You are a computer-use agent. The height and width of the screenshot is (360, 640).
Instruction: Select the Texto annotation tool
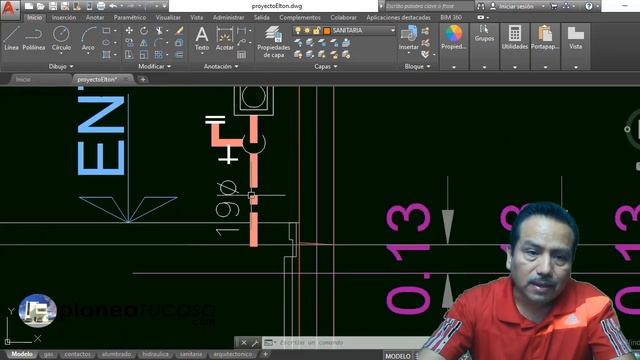202,38
